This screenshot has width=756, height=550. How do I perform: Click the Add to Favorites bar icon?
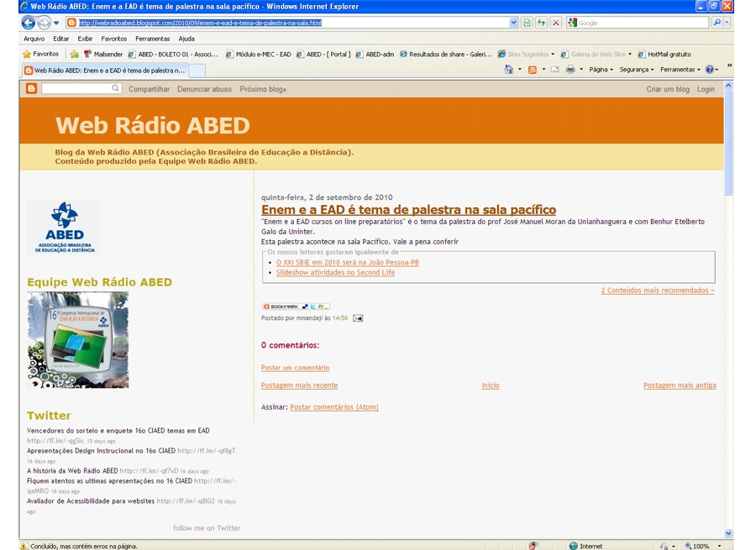tap(74, 54)
